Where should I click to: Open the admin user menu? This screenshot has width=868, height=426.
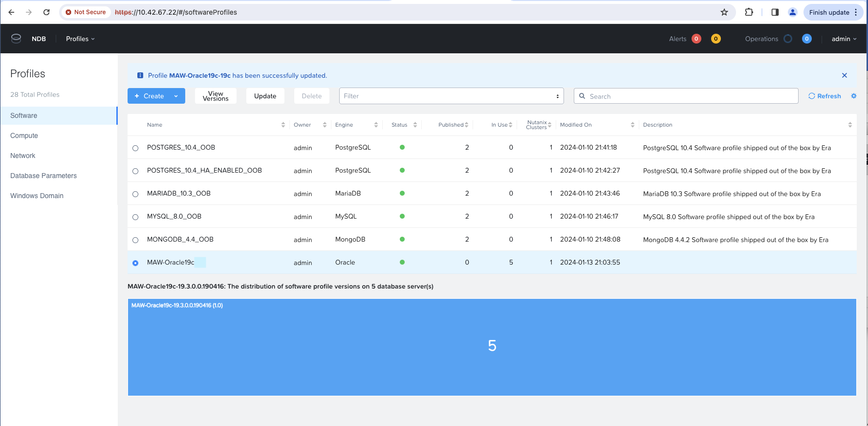pyautogui.click(x=844, y=39)
